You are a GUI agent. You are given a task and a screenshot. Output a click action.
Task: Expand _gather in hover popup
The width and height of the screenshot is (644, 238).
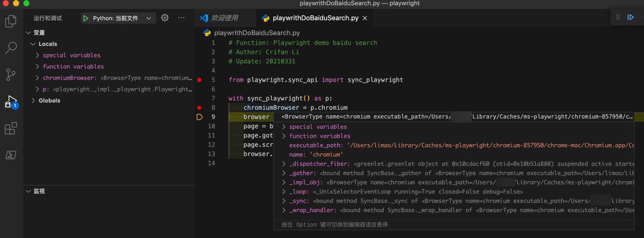coord(284,173)
